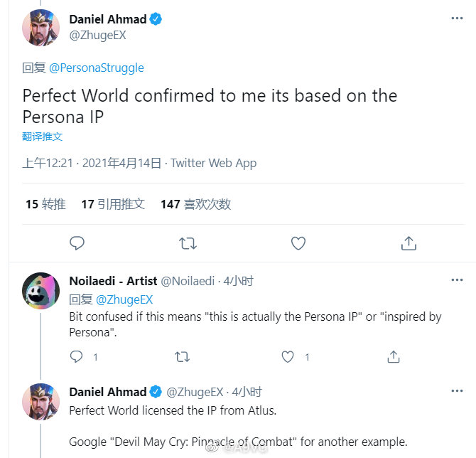The width and height of the screenshot is (476, 458).
Task: Open Daniel Ahmad's top profile avatar
Action: point(41,27)
